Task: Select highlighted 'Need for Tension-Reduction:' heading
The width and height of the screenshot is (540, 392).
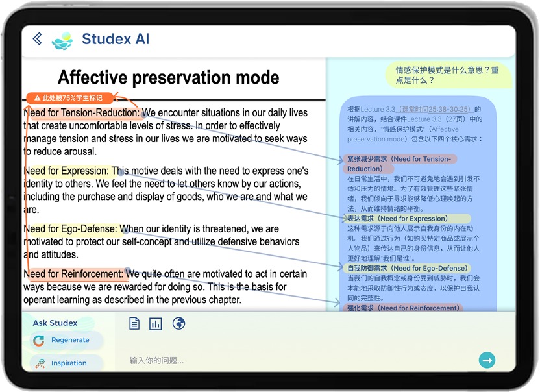Action: 82,113
